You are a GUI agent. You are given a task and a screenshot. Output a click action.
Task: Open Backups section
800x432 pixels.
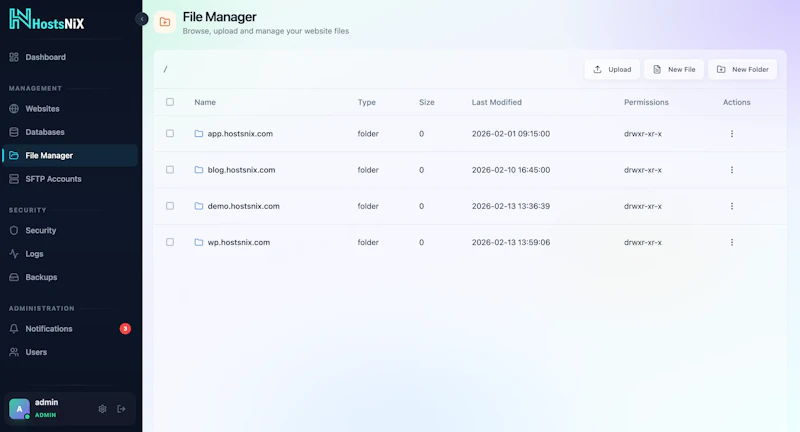(x=70, y=277)
